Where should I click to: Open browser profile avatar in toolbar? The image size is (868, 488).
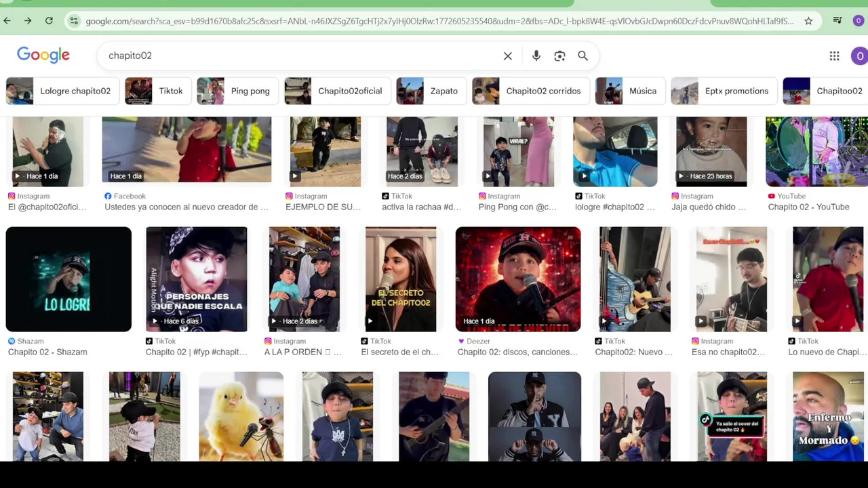(859, 21)
